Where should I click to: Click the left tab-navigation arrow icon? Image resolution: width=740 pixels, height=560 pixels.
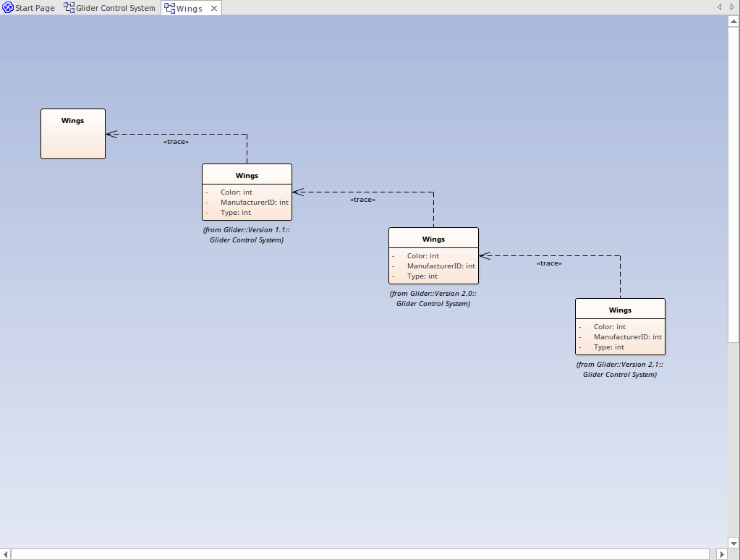[x=718, y=7]
